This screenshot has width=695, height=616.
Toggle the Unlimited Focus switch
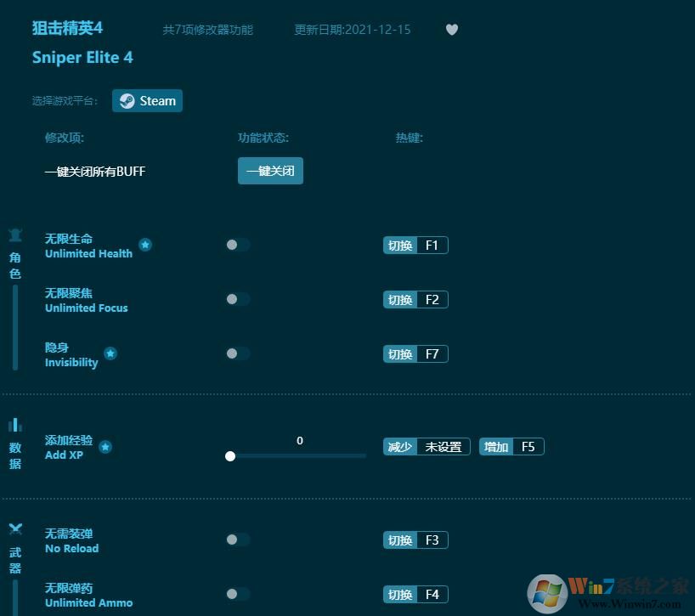(238, 299)
